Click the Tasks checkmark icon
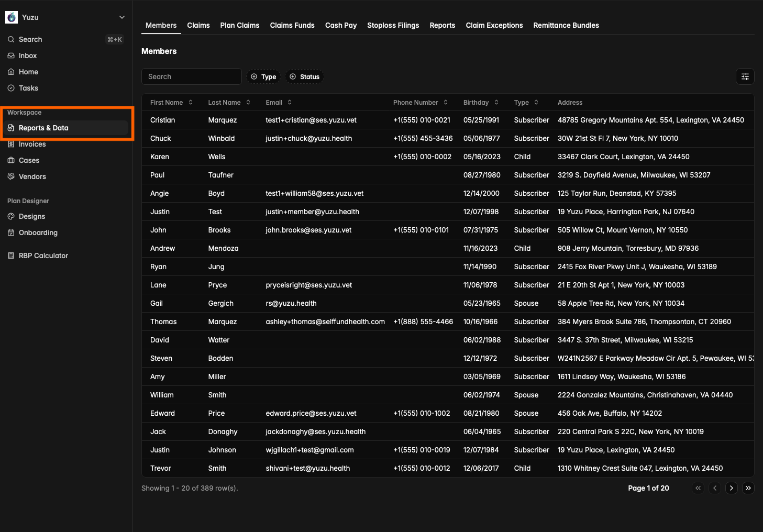 (11, 88)
